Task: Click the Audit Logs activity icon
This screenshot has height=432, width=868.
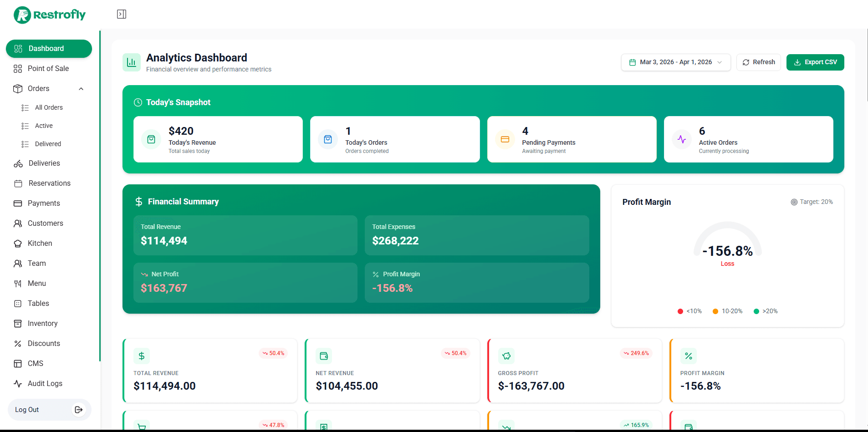Action: click(18, 384)
